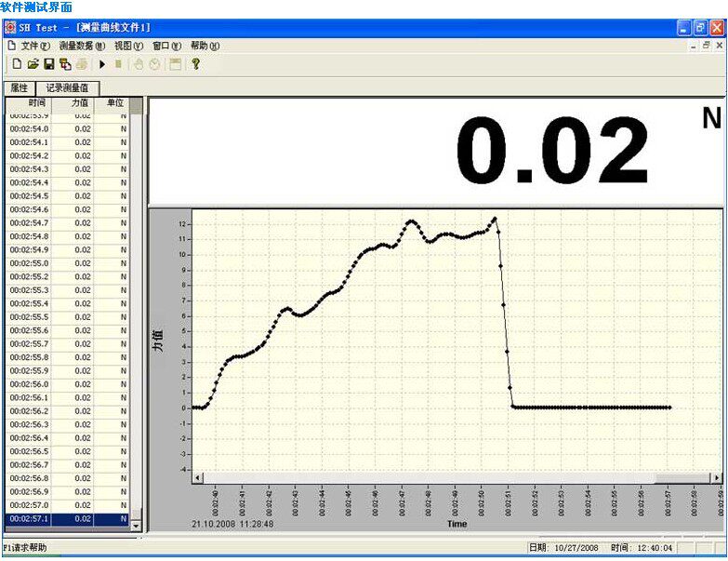Click the SH Test application icon in title bar
The width and height of the screenshot is (728, 561).
click(x=9, y=27)
